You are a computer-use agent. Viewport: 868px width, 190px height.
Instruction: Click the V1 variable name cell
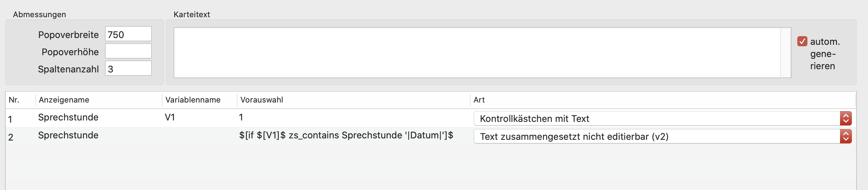(x=170, y=118)
